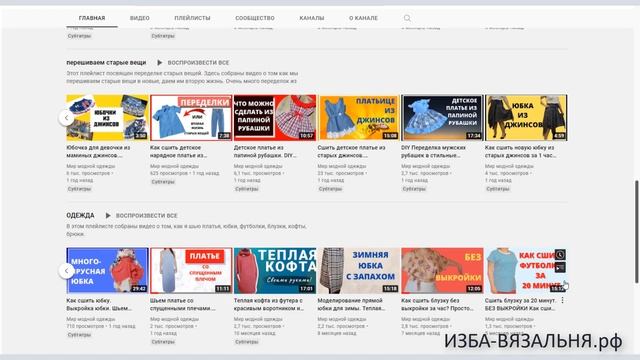This screenshot has width=640, height=360.
Task: Open 'Юбочка для девочки из маминых джинсов' title
Action: pyautogui.click(x=98, y=151)
